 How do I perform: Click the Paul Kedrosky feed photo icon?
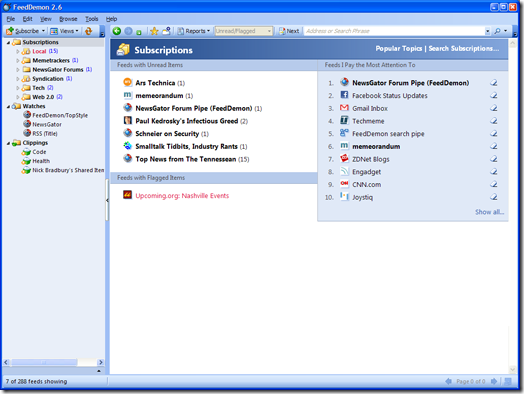(x=128, y=120)
